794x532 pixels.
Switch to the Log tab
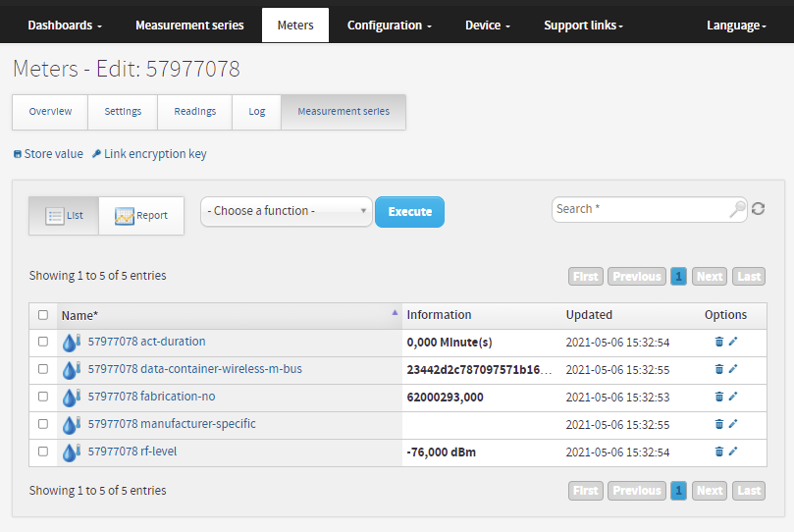click(x=257, y=111)
